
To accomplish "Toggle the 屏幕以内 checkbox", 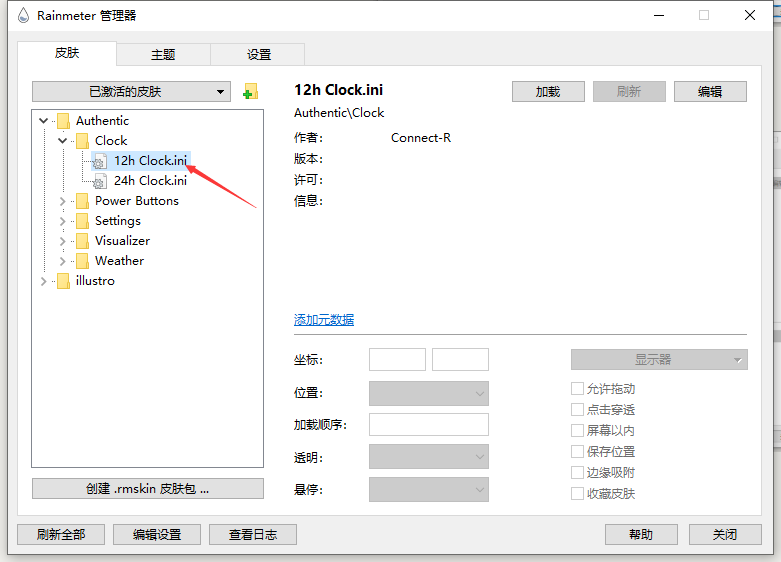I will tap(577, 430).
